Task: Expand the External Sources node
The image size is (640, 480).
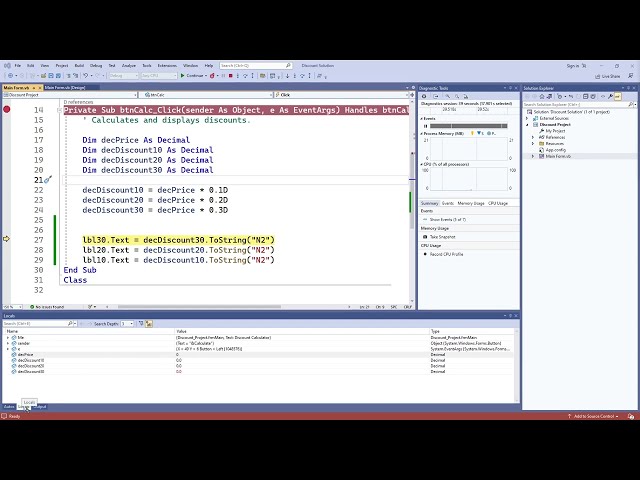Action: click(527, 118)
